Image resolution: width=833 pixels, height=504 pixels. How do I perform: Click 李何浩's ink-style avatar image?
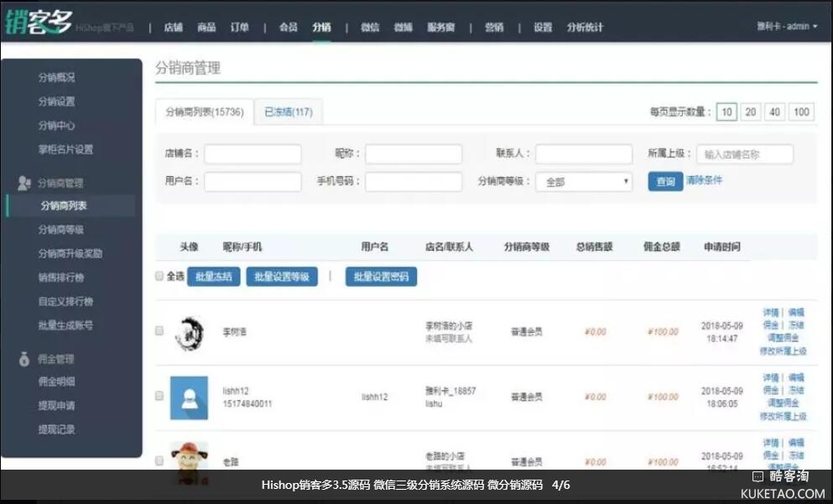[x=188, y=332]
